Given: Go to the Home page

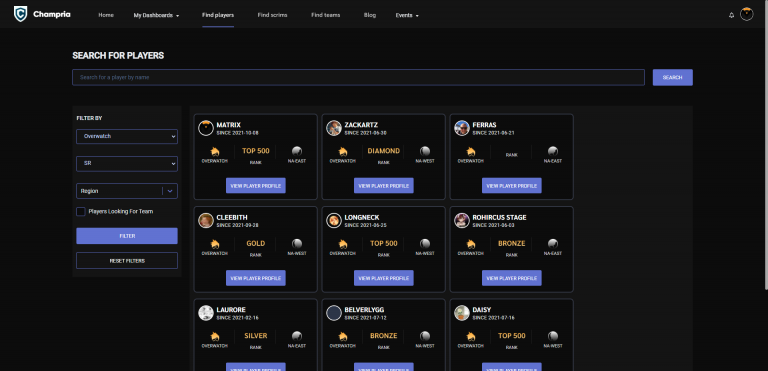Looking at the screenshot, I should [106, 15].
